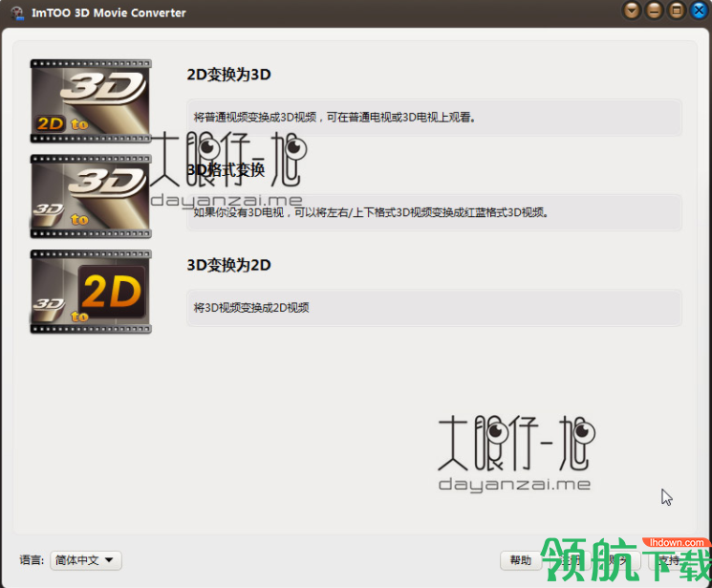Click the 3D格式变换 heading
This screenshot has width=712, height=588.
pyautogui.click(x=226, y=169)
